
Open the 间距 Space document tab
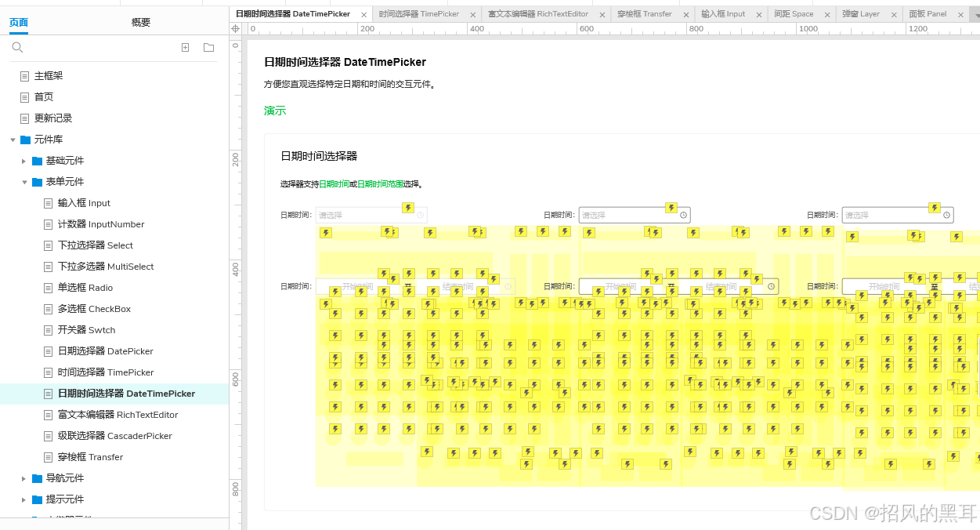[794, 14]
